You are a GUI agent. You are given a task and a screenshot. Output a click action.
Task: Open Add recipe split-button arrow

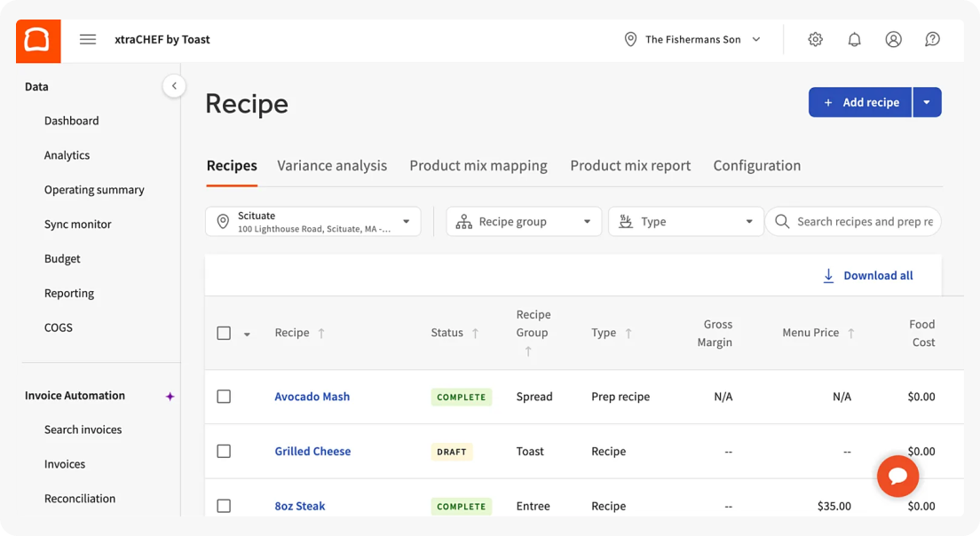coord(927,102)
